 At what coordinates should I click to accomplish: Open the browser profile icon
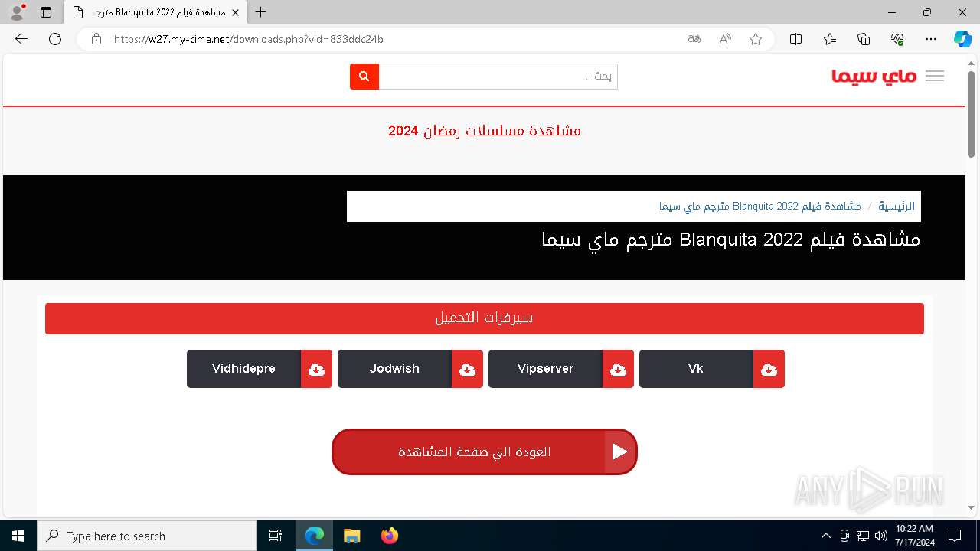pos(17,12)
